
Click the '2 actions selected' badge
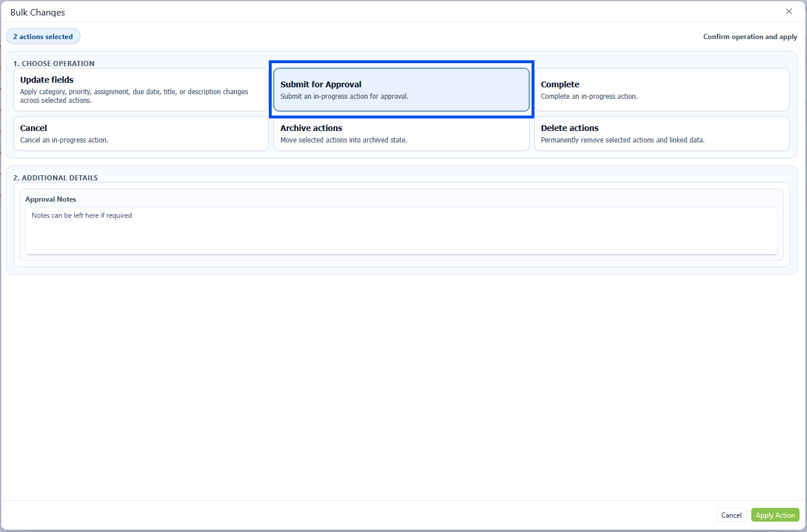coord(43,37)
